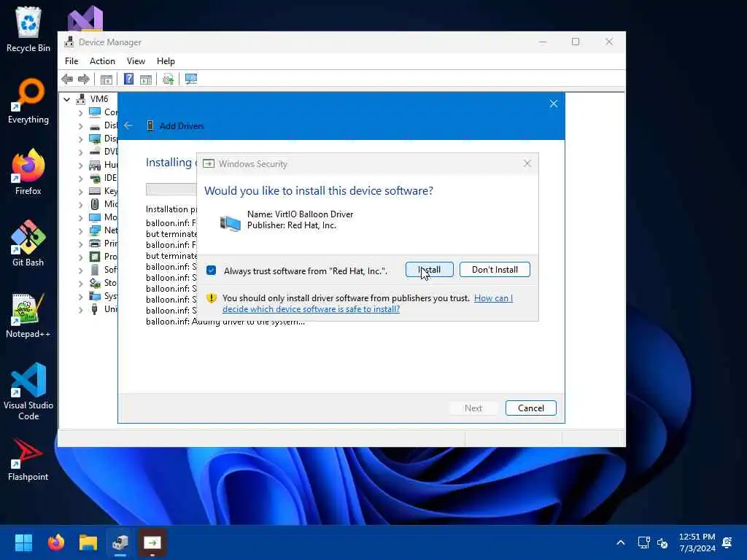Open the Action menu
The image size is (747, 560).
coord(102,61)
